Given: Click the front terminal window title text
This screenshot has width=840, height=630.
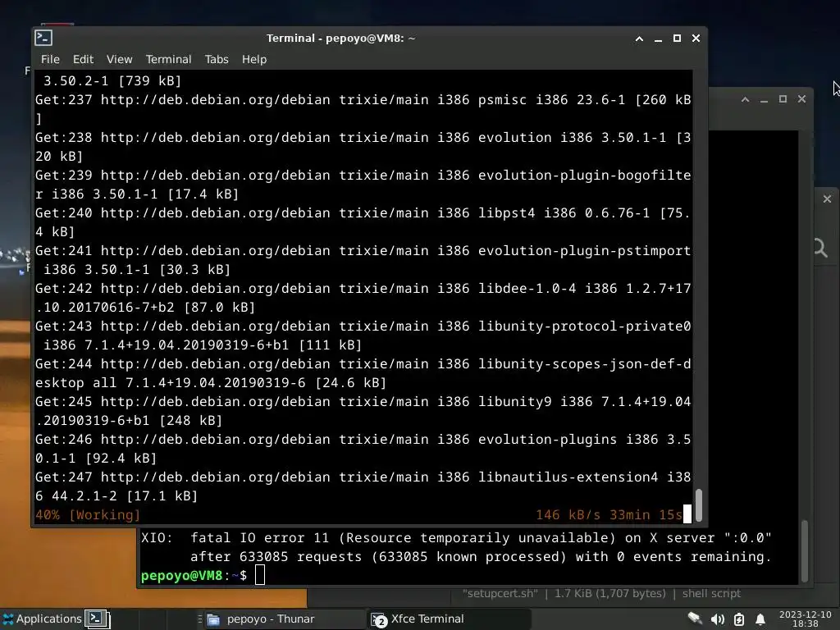Looking at the screenshot, I should (340, 38).
